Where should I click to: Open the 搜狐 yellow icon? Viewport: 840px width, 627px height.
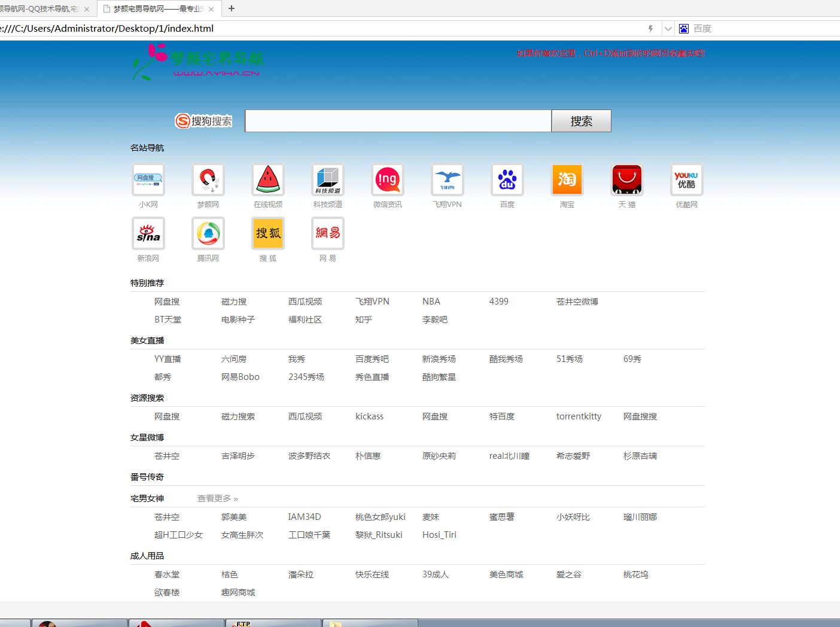tap(268, 233)
